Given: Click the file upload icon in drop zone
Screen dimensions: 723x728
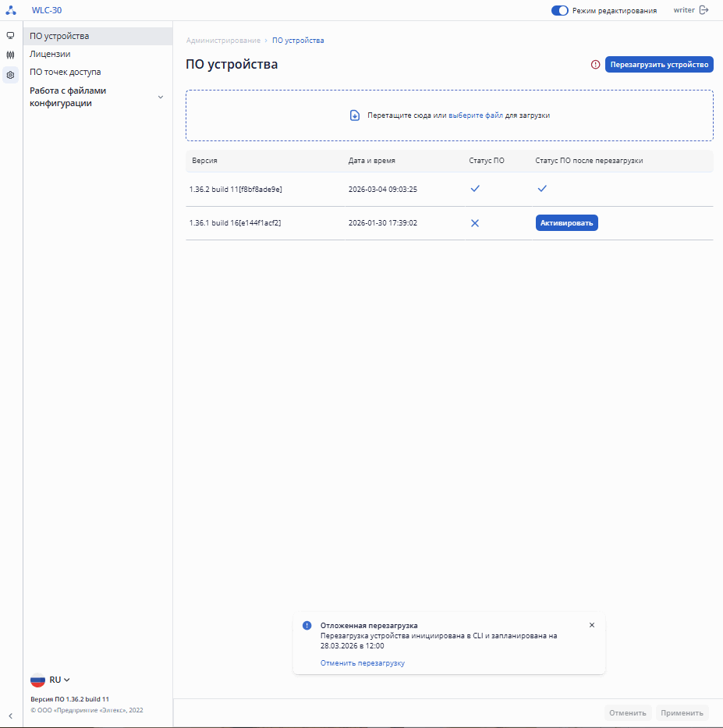Looking at the screenshot, I should tap(355, 115).
